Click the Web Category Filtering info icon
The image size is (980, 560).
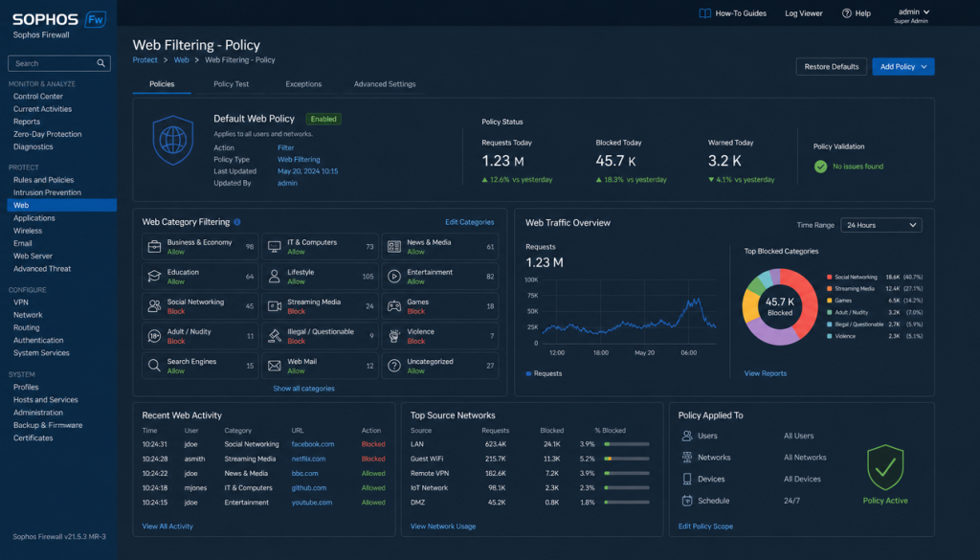237,222
